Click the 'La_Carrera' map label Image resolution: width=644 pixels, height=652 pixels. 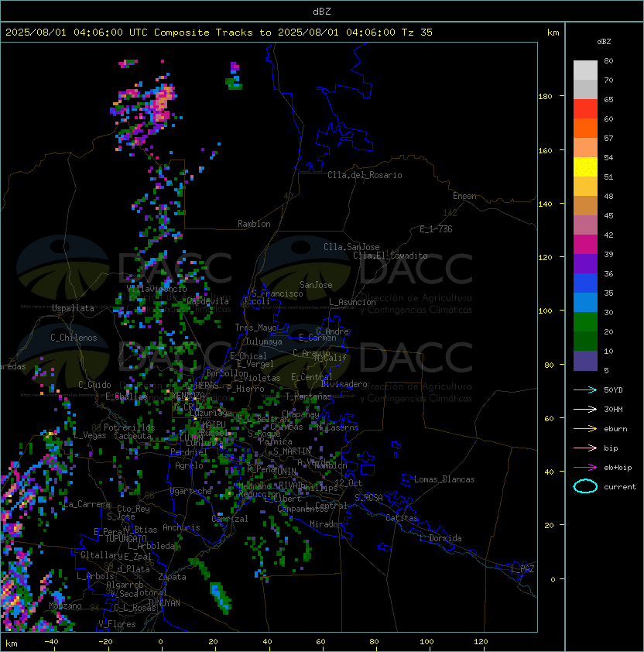tap(87, 504)
